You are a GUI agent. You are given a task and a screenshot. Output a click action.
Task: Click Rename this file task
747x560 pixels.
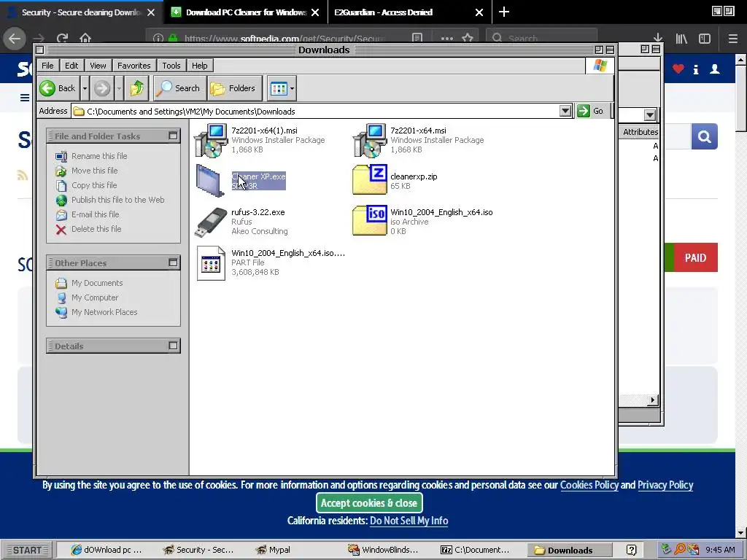99,156
